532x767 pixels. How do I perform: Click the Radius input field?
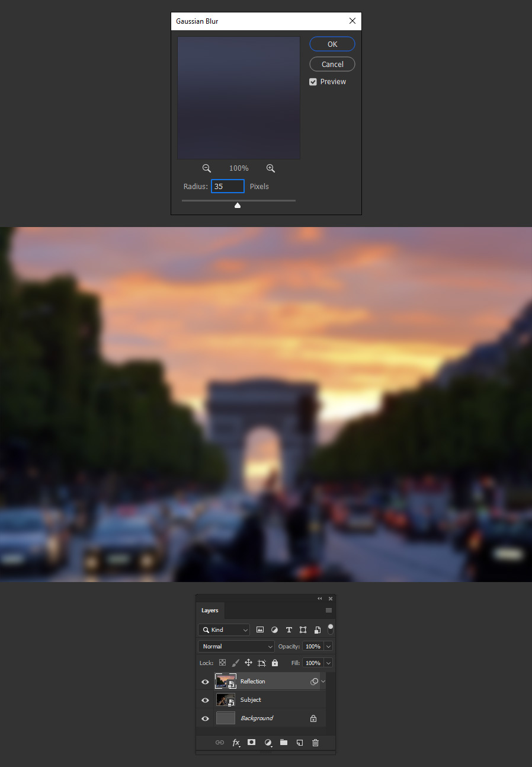point(228,186)
